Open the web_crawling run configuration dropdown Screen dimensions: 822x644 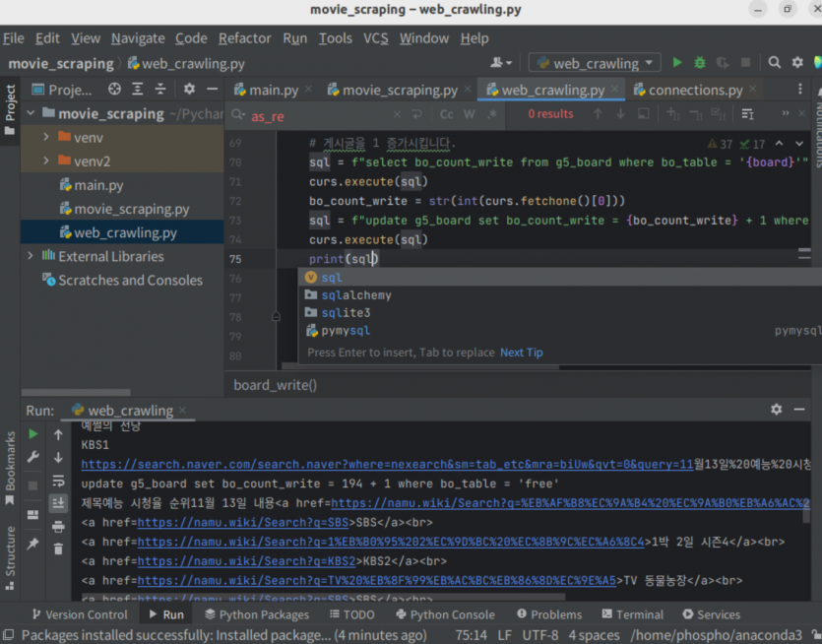click(x=594, y=63)
